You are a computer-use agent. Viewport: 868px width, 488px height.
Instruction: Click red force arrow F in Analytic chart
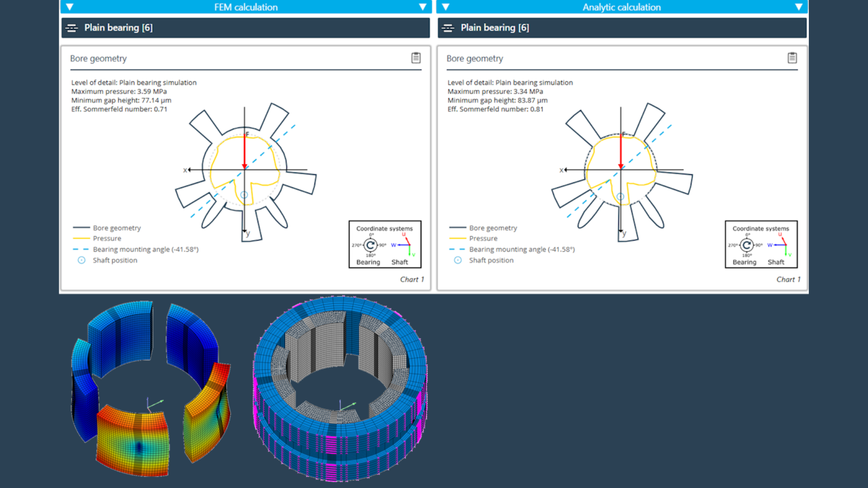click(x=621, y=151)
